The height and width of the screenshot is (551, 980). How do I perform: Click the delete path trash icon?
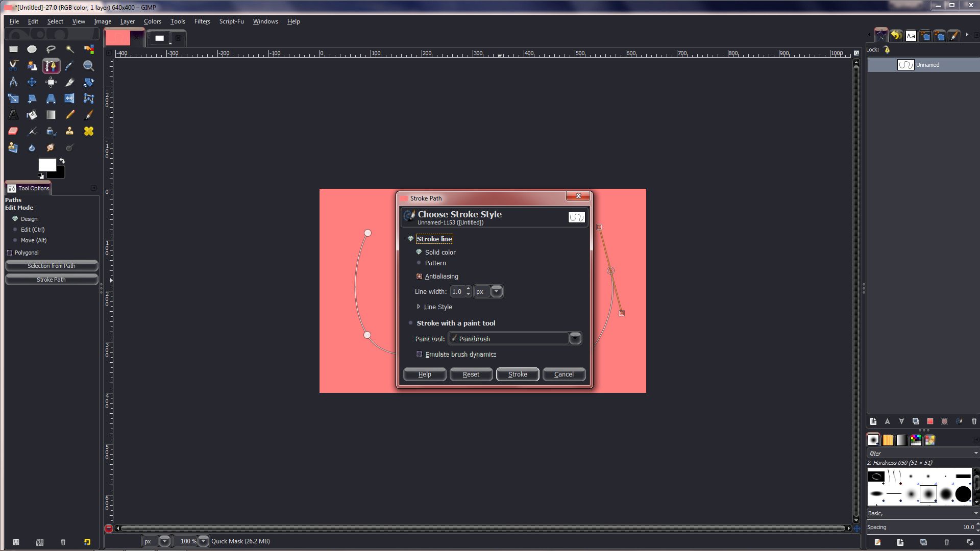click(x=974, y=421)
